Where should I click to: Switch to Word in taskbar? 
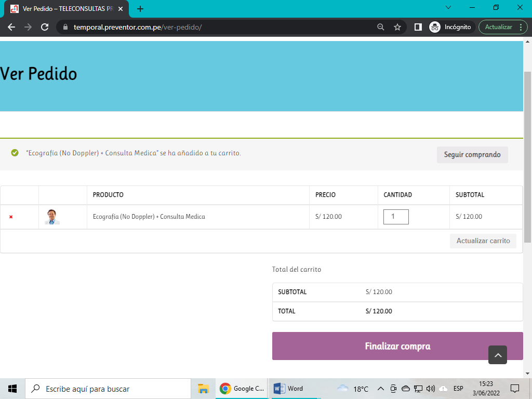click(294, 389)
